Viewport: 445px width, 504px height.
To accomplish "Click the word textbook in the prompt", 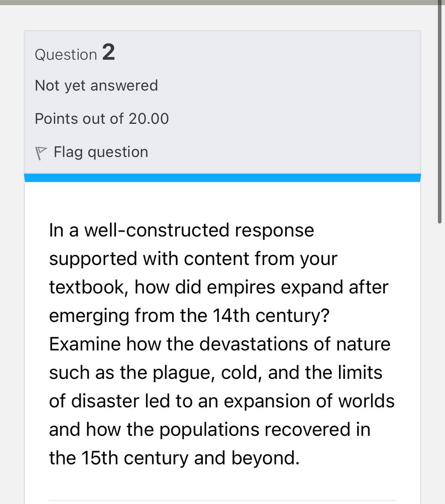I will [x=86, y=287].
